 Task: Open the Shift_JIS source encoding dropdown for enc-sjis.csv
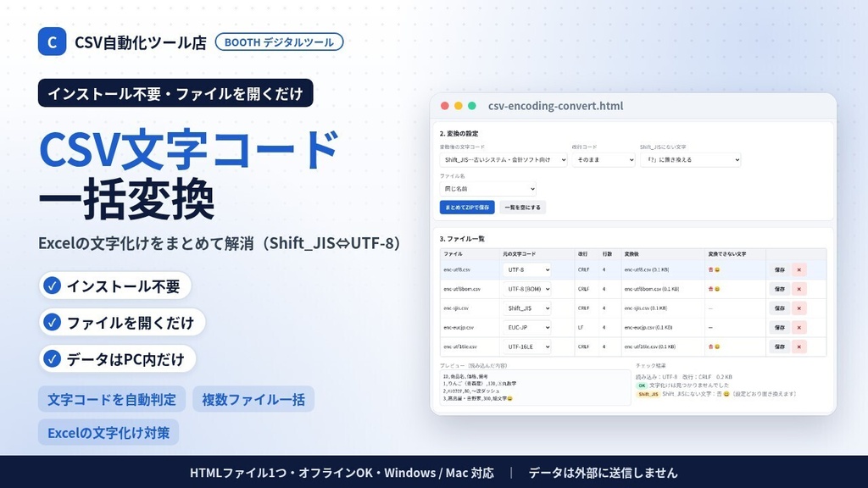pos(527,308)
